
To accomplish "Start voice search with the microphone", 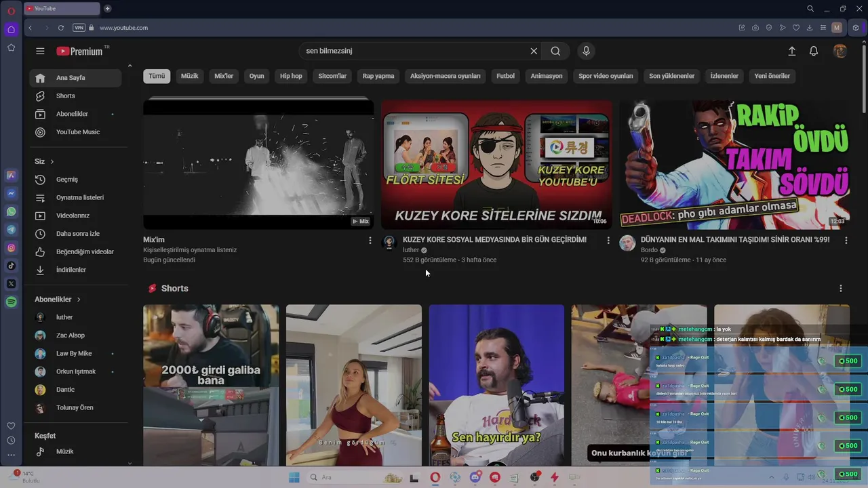I will 587,51.
